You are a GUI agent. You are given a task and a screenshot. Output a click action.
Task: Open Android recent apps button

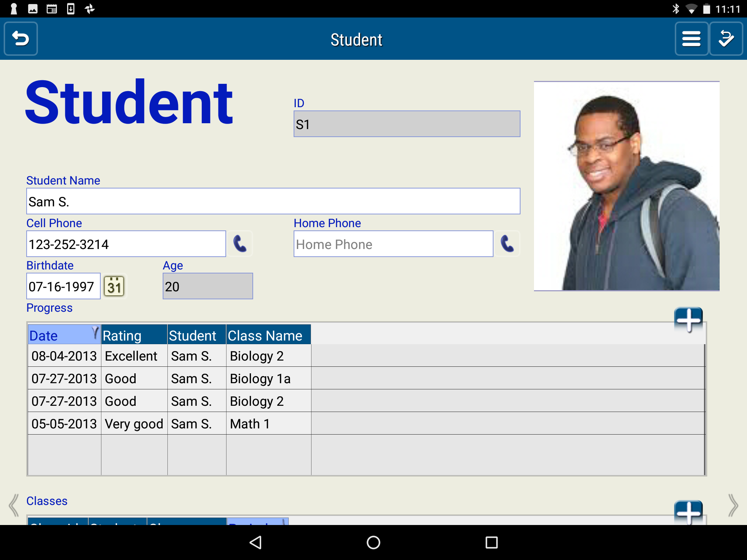coord(491,542)
